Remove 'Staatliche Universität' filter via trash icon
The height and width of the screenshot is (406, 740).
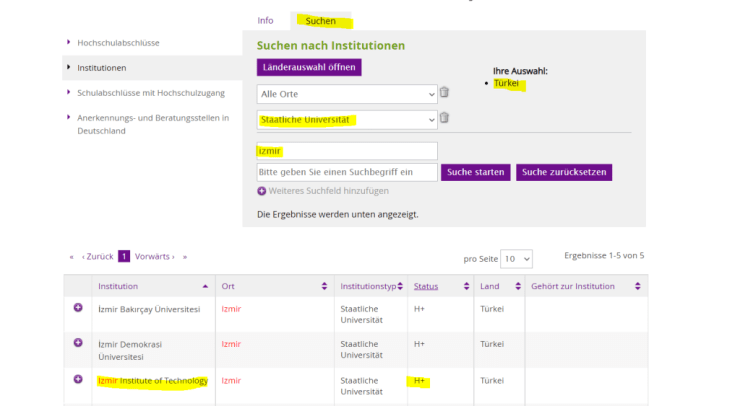pyautogui.click(x=445, y=119)
